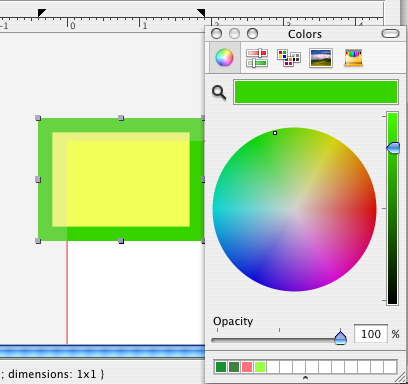408x384 pixels.
Task: Switch to color sliders picker mode
Action: 257,58
